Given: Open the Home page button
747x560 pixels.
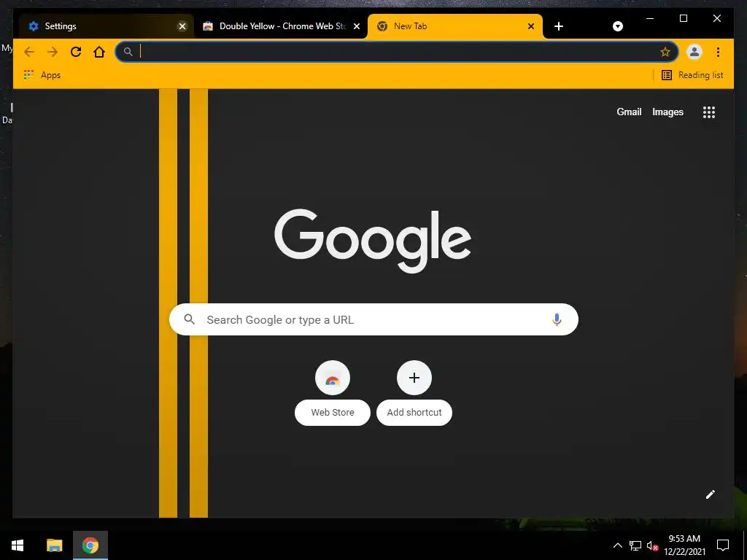Looking at the screenshot, I should [x=99, y=52].
